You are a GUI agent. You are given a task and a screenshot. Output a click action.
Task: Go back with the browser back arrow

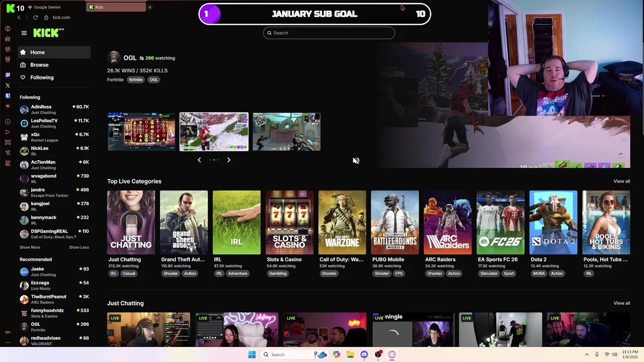[19, 17]
